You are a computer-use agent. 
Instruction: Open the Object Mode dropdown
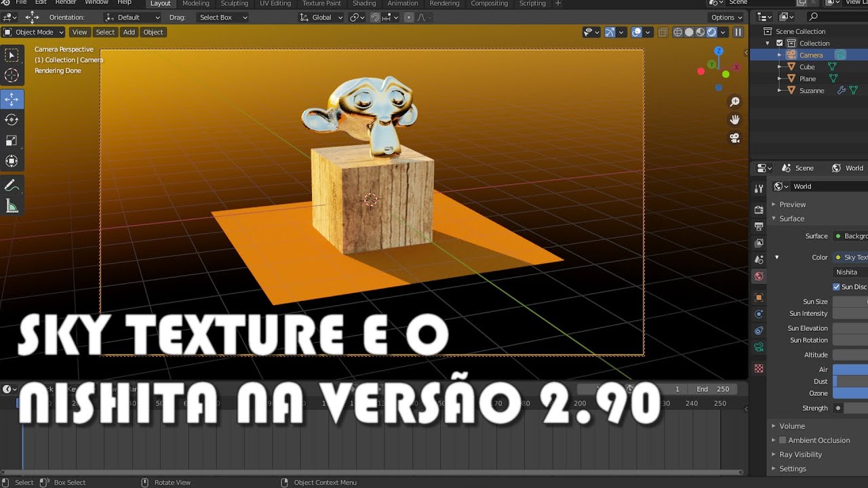33,32
